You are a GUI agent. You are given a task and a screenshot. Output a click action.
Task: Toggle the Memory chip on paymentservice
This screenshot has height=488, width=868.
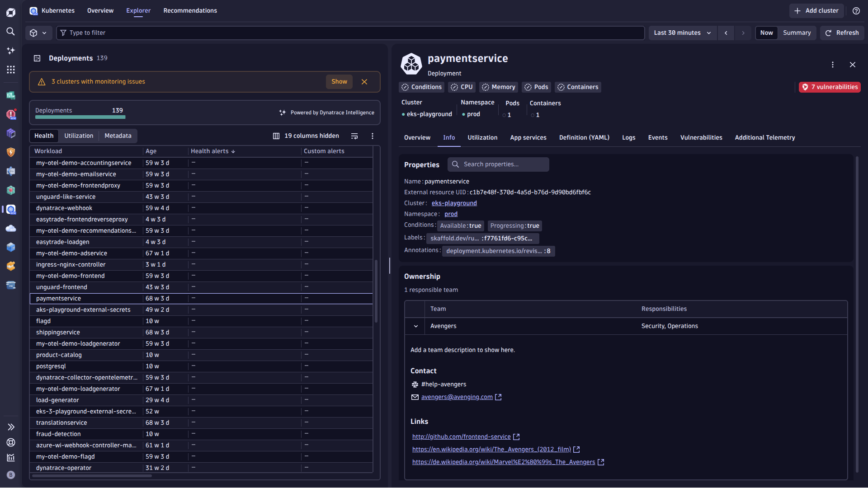pyautogui.click(x=498, y=87)
